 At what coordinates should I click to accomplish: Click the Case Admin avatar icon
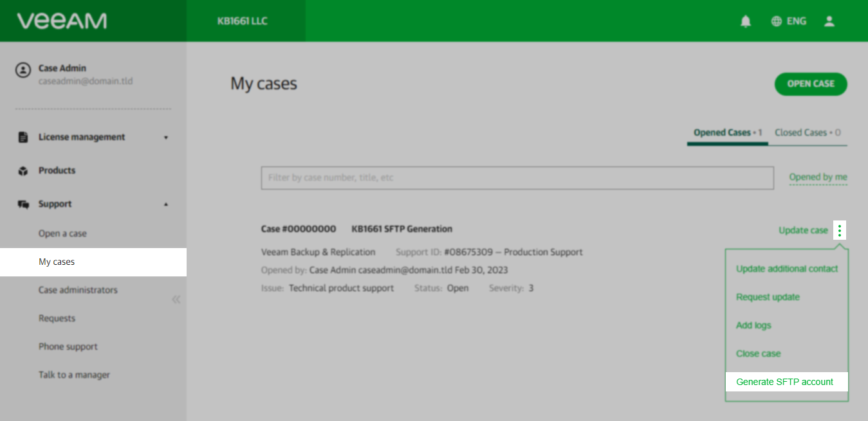pos(23,69)
